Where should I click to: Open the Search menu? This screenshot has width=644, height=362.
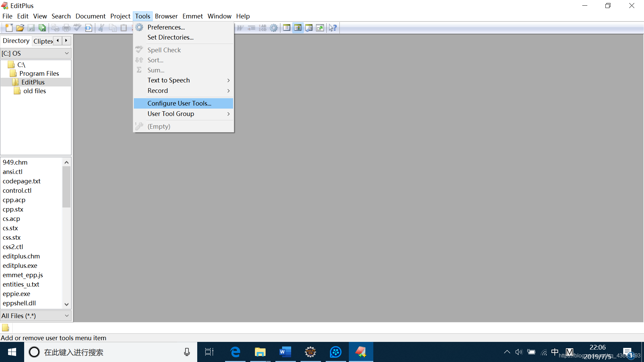pyautogui.click(x=61, y=16)
